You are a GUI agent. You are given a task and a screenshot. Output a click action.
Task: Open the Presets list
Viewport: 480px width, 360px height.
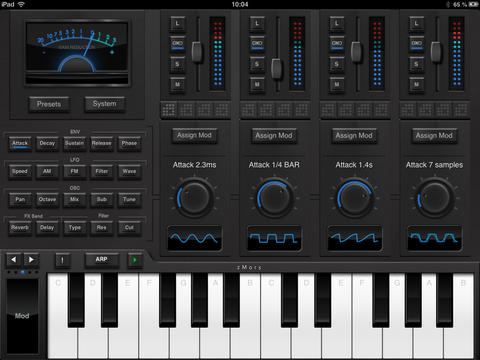point(49,104)
